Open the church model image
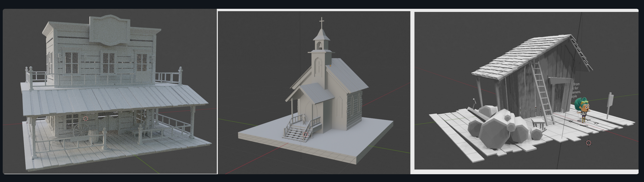The height and width of the screenshot is (182, 644). pos(314,92)
